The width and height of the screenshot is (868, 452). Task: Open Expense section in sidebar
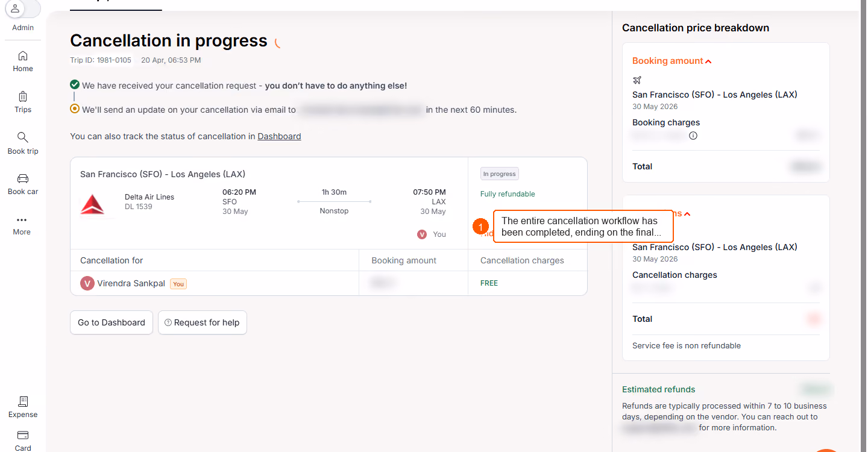tap(23, 407)
